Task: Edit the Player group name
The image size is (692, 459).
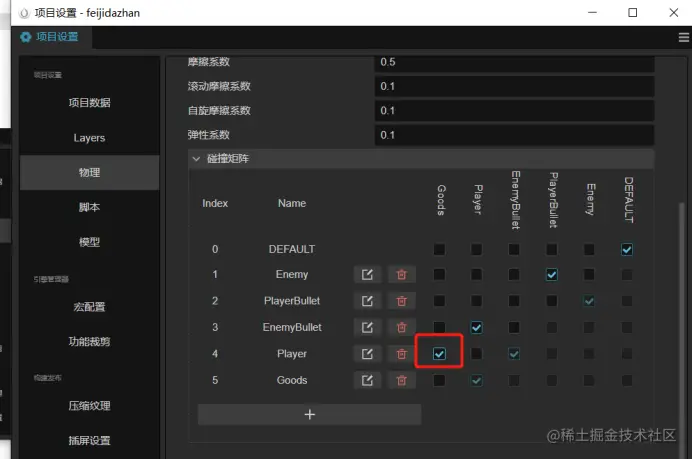Action: 367,354
